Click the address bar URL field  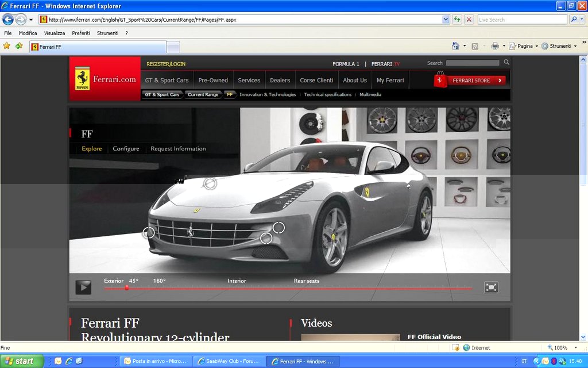(241, 20)
